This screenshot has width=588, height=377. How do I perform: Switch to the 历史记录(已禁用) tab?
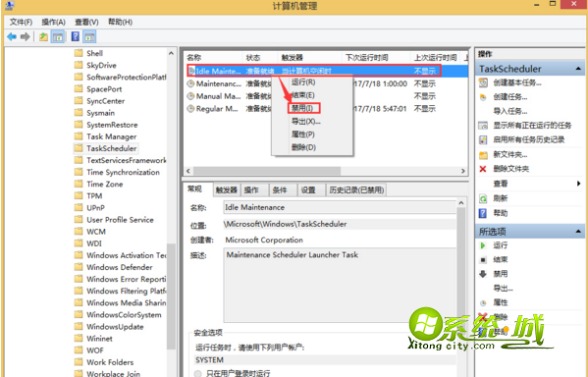(356, 190)
